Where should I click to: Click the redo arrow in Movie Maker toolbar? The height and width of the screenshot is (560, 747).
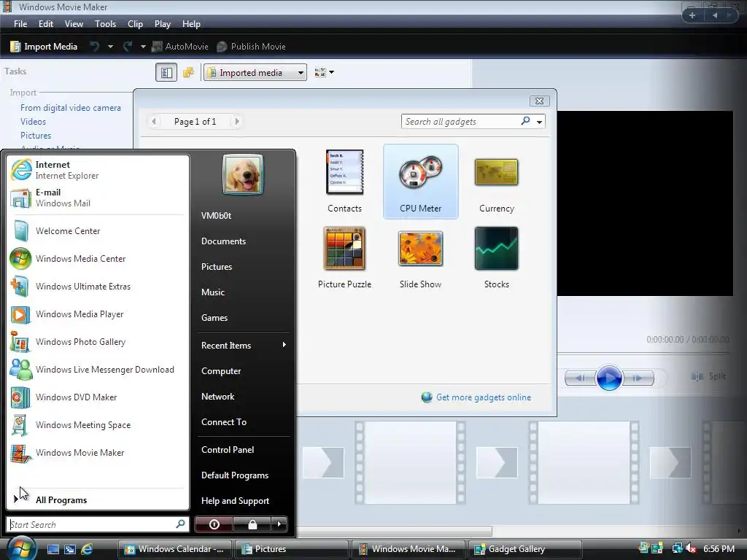coord(128,46)
